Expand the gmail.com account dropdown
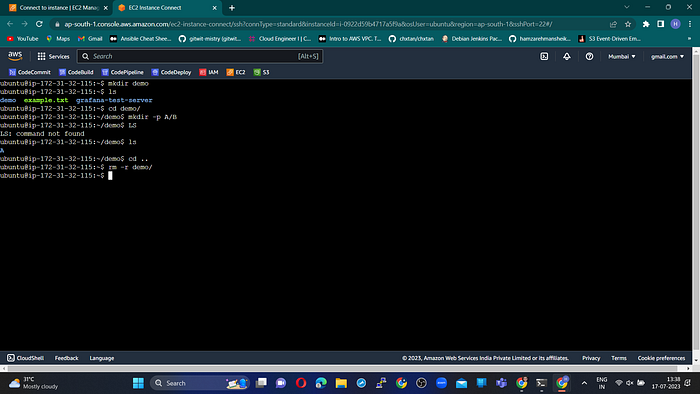The height and width of the screenshot is (394, 700). (x=667, y=56)
